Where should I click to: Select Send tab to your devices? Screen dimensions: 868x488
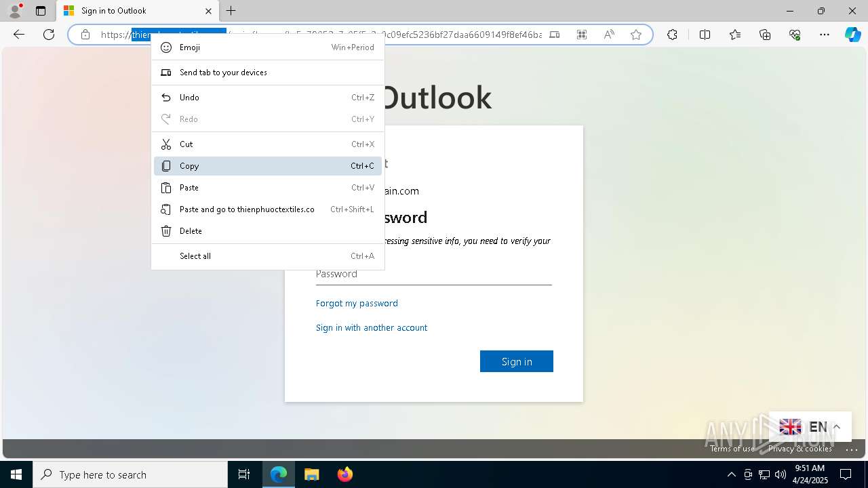pos(268,73)
